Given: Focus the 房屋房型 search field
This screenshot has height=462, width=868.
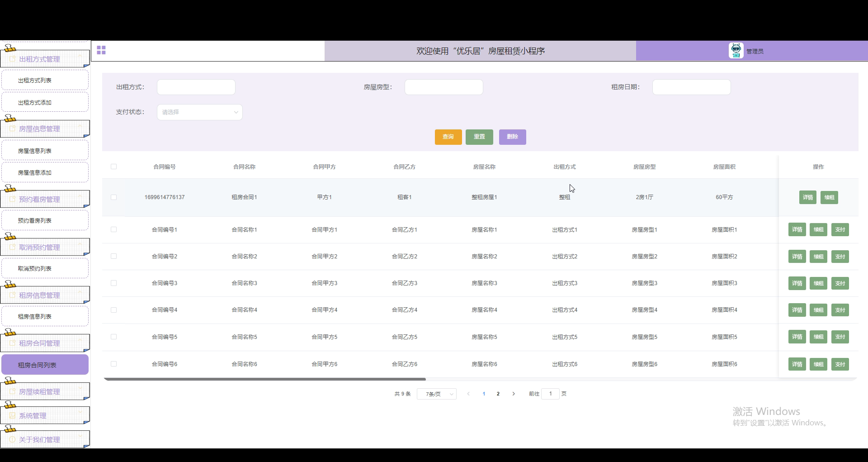Looking at the screenshot, I should pyautogui.click(x=444, y=87).
